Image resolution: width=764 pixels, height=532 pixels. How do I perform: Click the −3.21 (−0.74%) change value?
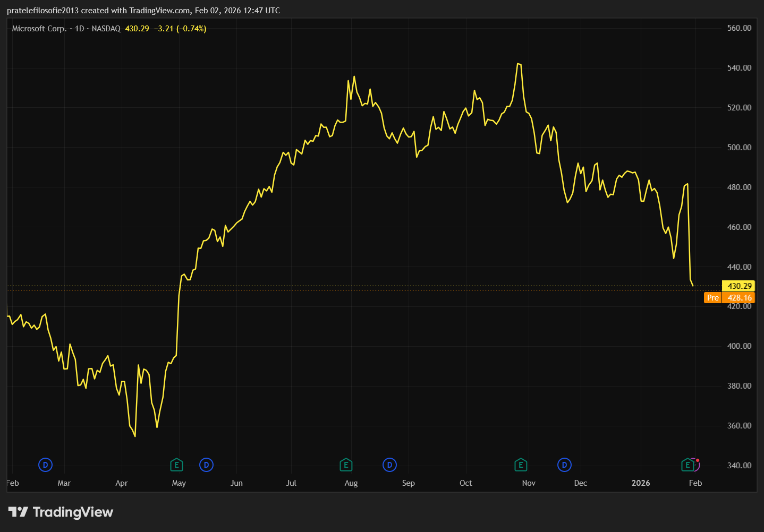(180, 29)
